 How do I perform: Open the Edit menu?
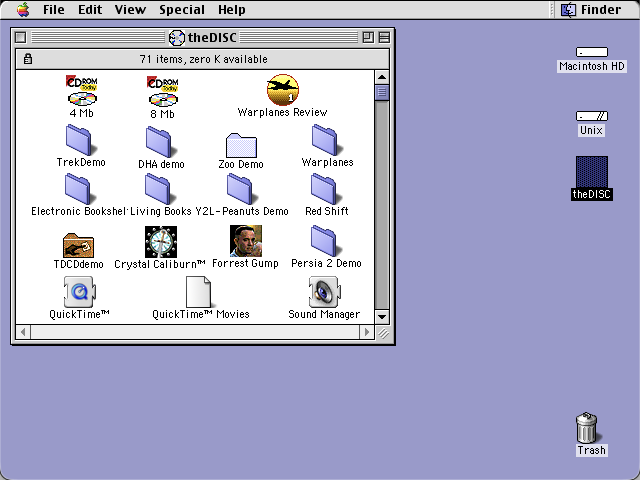pos(90,9)
